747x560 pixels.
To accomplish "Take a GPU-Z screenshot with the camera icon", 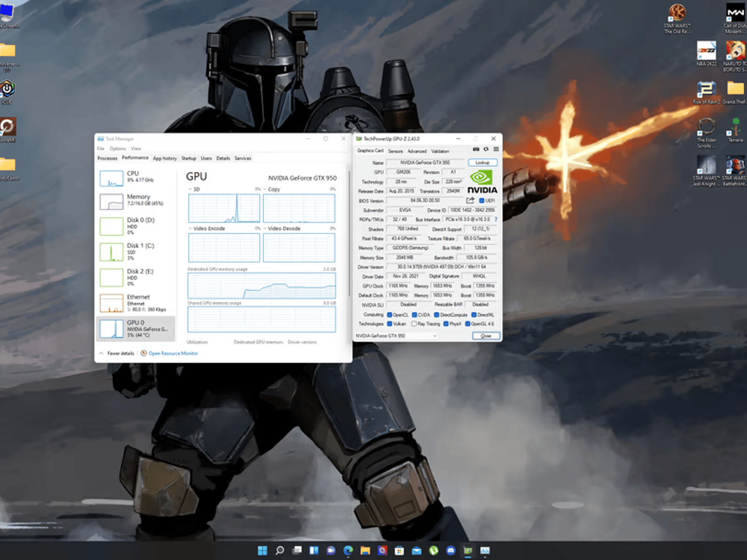I will 476,149.
